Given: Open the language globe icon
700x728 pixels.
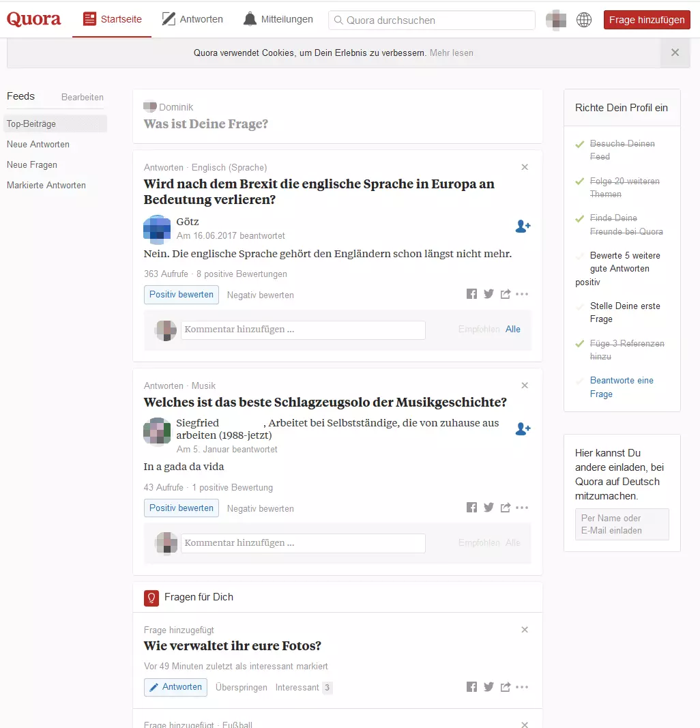Looking at the screenshot, I should [x=584, y=20].
